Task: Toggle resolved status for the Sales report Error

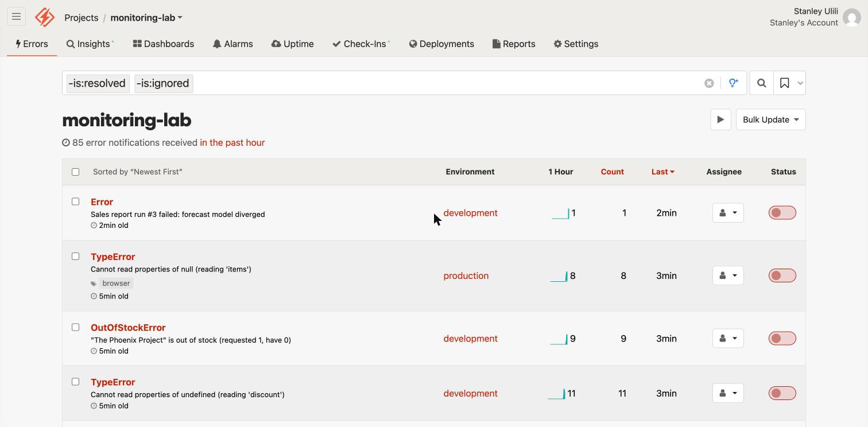Action: point(782,213)
